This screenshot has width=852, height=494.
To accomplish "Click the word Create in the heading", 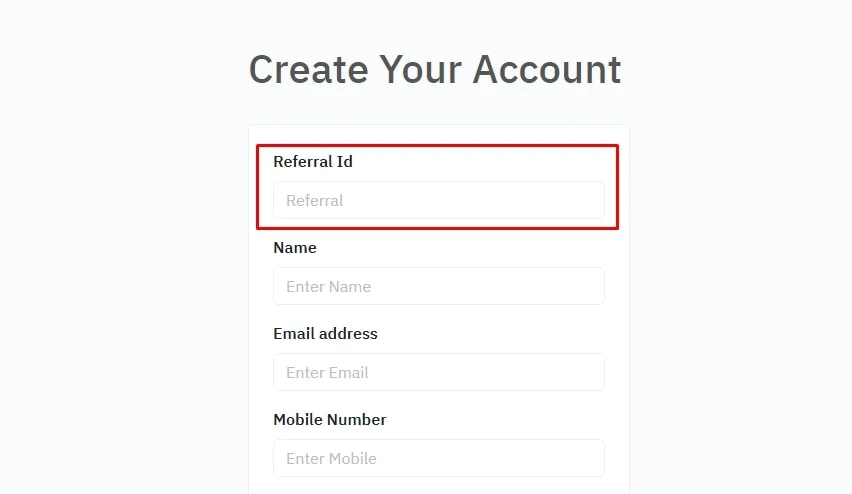I will tap(309, 70).
